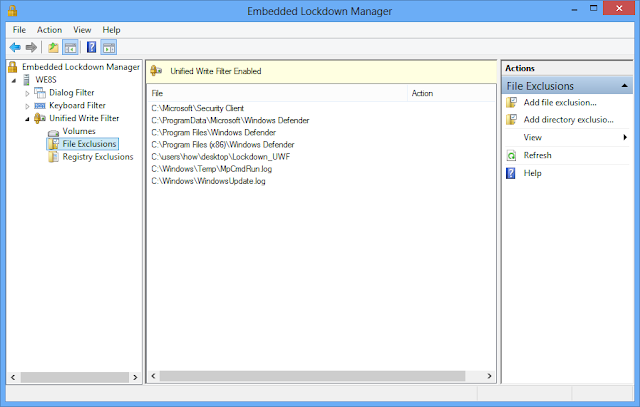Click the padlock icon in the title bar
The image size is (640, 407).
(x=12, y=11)
